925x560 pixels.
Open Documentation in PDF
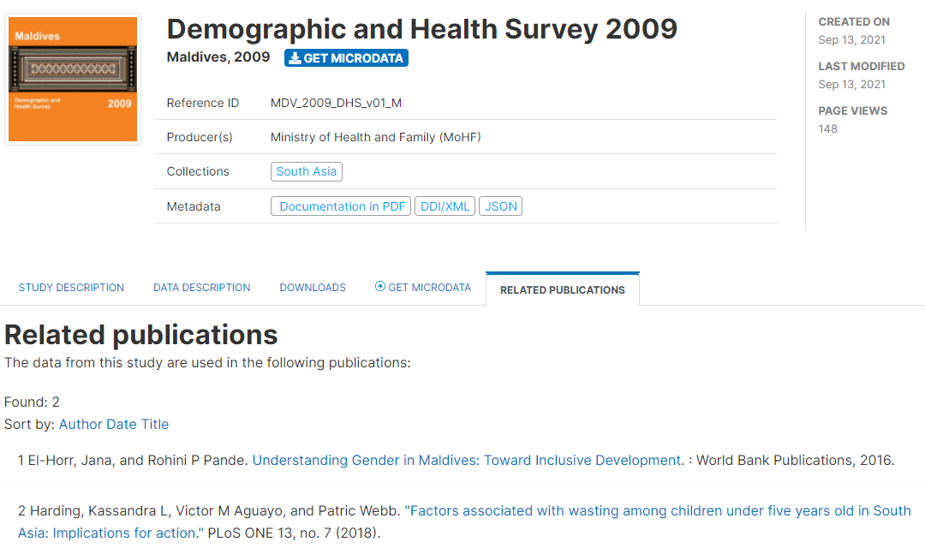click(x=341, y=206)
